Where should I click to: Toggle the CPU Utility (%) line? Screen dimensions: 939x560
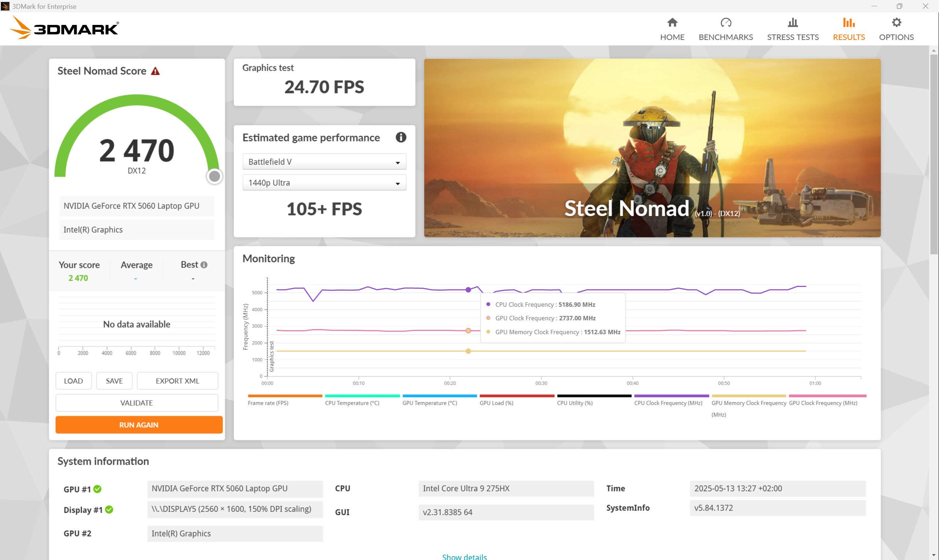tap(574, 403)
